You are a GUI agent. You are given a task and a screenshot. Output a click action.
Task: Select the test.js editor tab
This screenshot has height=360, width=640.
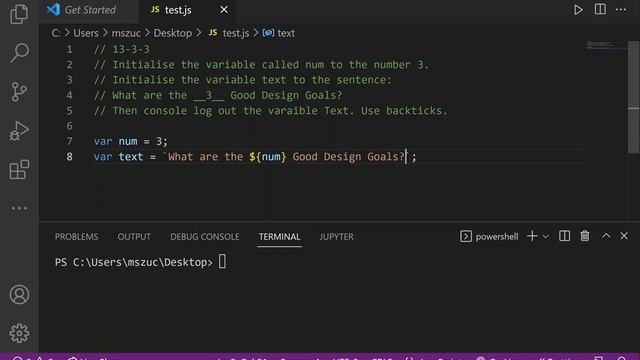(x=187, y=10)
